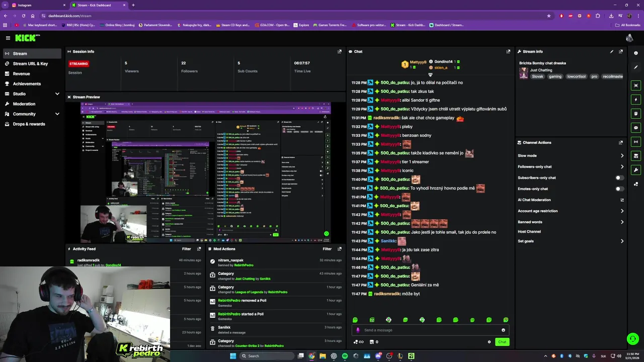Toggle Subscribers-only chat switch
Image resolution: width=644 pixels, height=362 pixels.
tap(619, 178)
